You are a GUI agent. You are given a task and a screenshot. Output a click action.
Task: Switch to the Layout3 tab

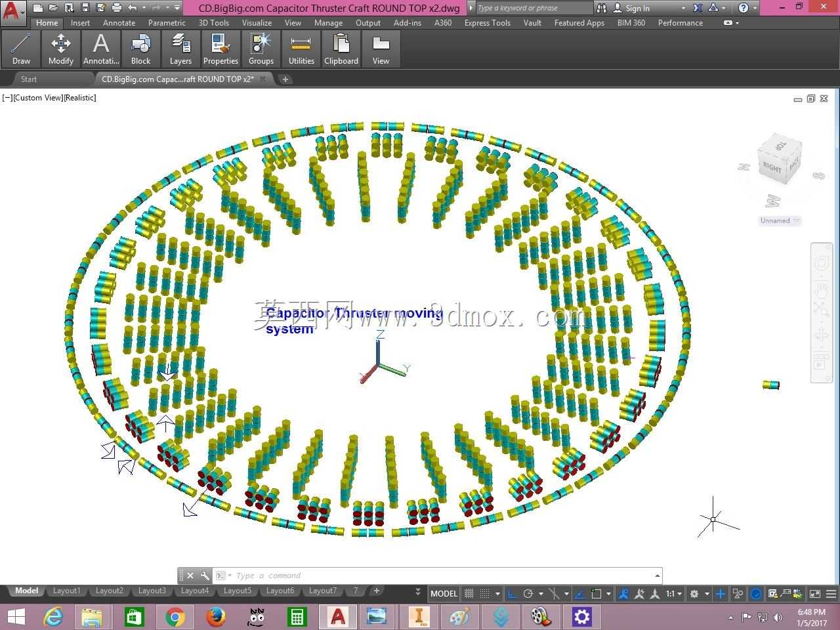point(152,591)
